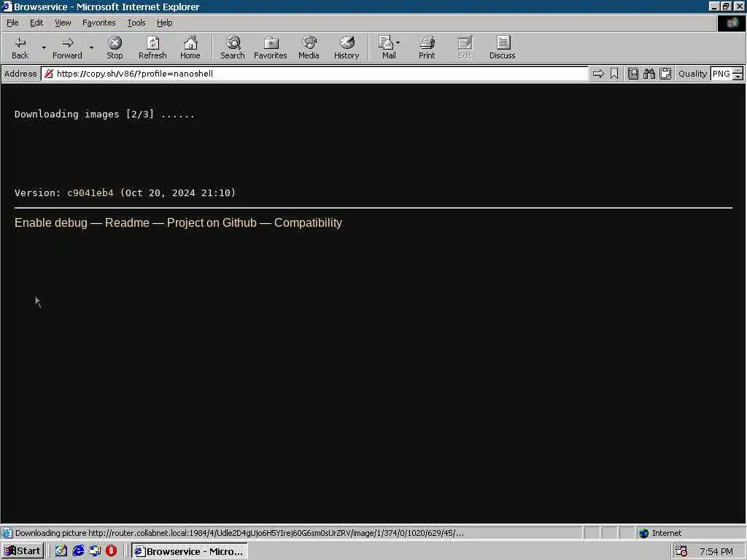Viewport: 747px width, 560px height.
Task: Click the 7:54 PM taskbar clock
Action: coord(716,551)
